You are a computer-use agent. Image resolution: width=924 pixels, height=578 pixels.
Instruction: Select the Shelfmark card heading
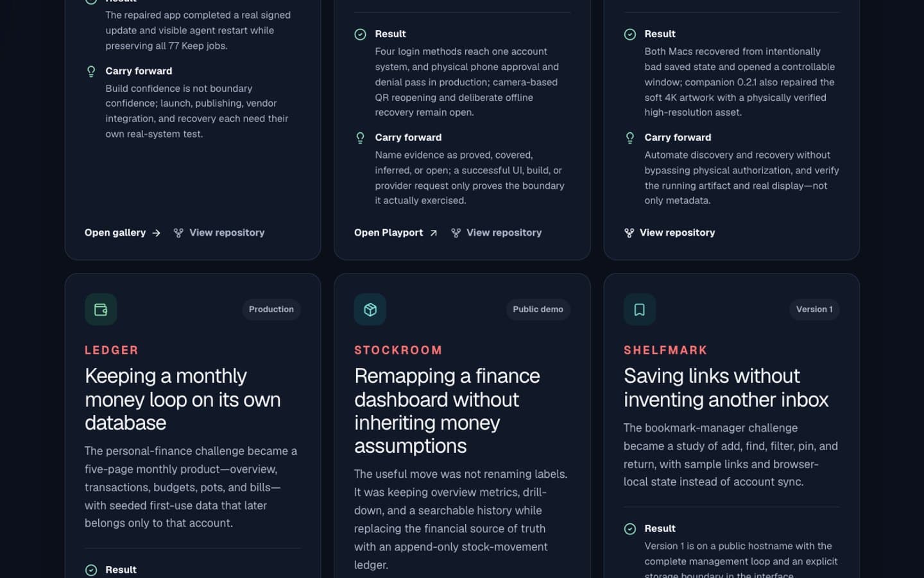tap(726, 387)
